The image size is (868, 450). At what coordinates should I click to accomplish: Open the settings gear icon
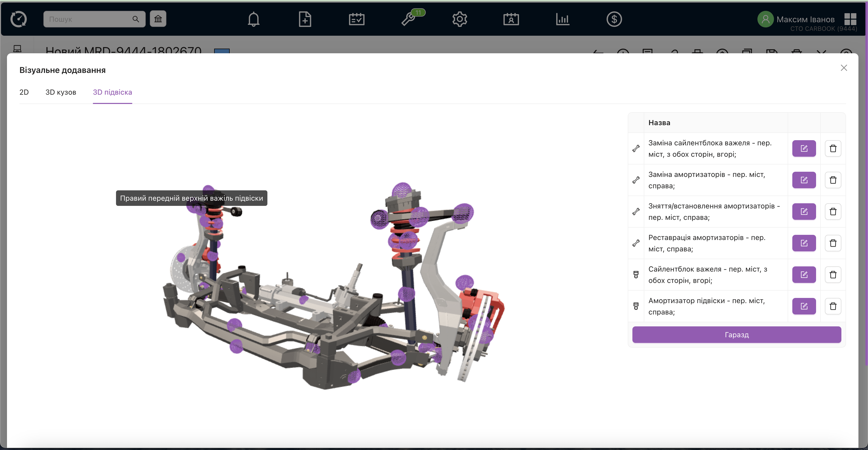(460, 19)
